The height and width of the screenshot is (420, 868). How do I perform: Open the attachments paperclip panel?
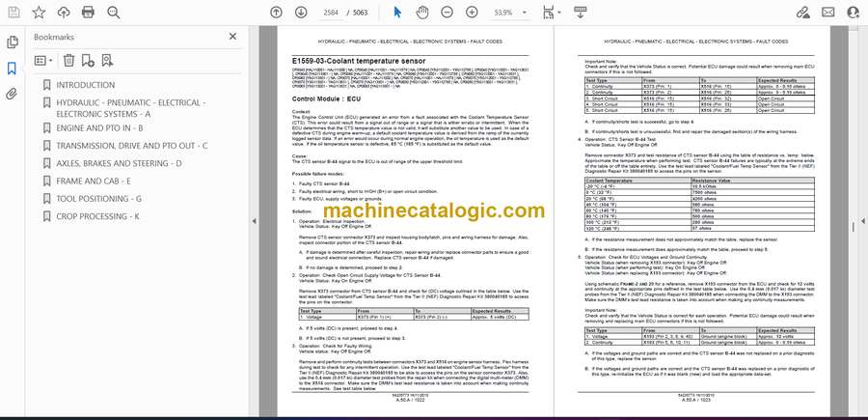pos(12,94)
